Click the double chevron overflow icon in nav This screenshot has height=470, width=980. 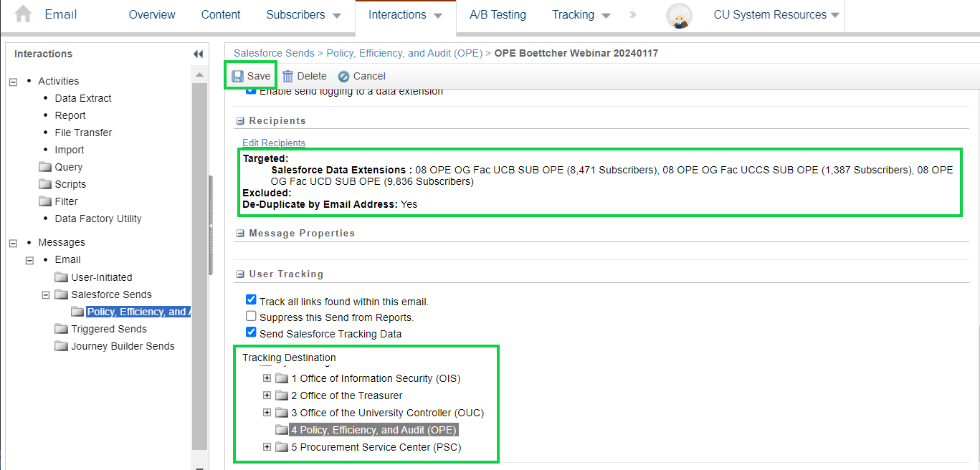633,14
